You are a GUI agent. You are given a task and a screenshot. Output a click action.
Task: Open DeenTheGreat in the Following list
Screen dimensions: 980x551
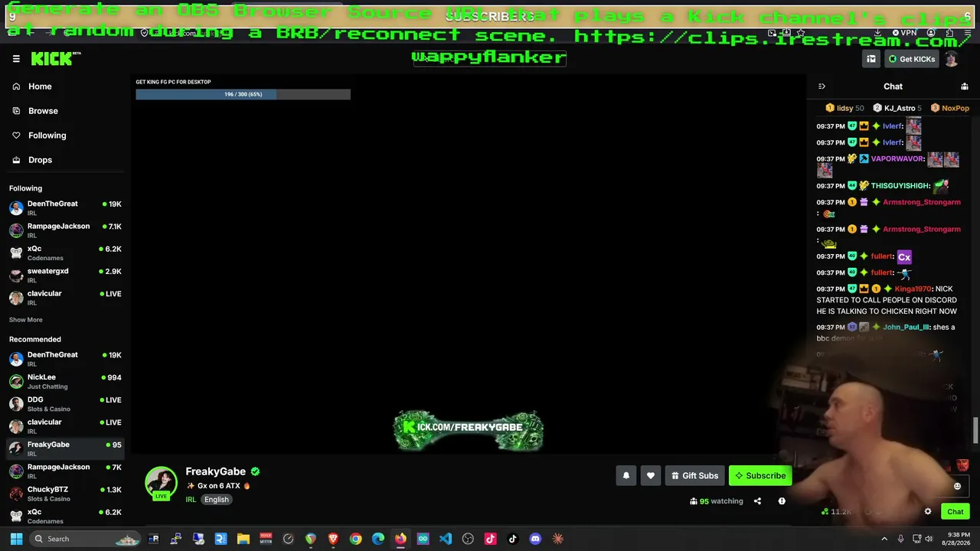click(66, 208)
